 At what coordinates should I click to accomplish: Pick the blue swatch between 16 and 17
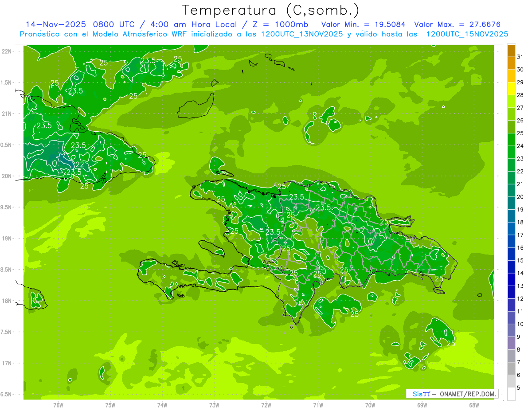point(511,242)
